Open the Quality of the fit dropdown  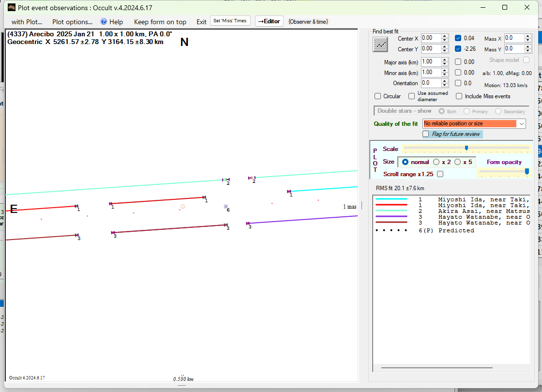pyautogui.click(x=521, y=124)
